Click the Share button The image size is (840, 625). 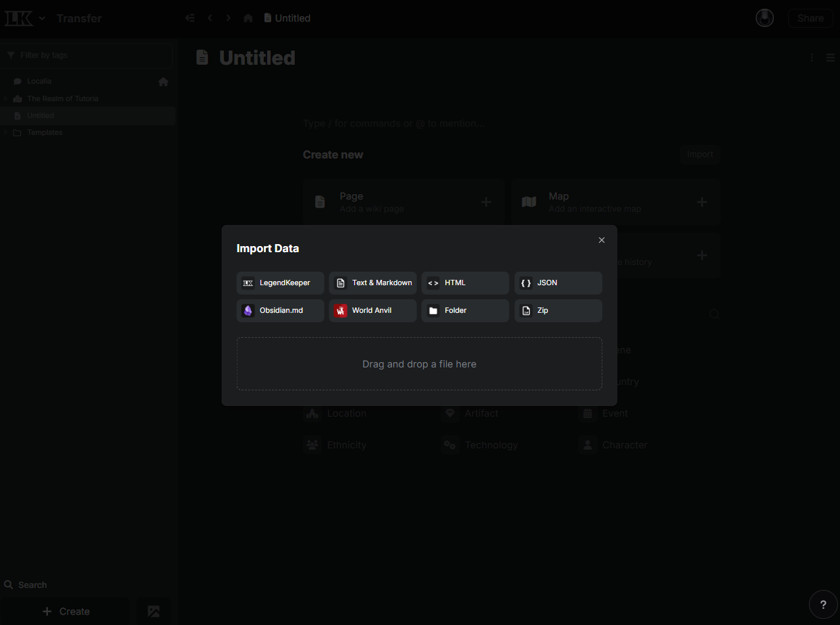(x=810, y=18)
